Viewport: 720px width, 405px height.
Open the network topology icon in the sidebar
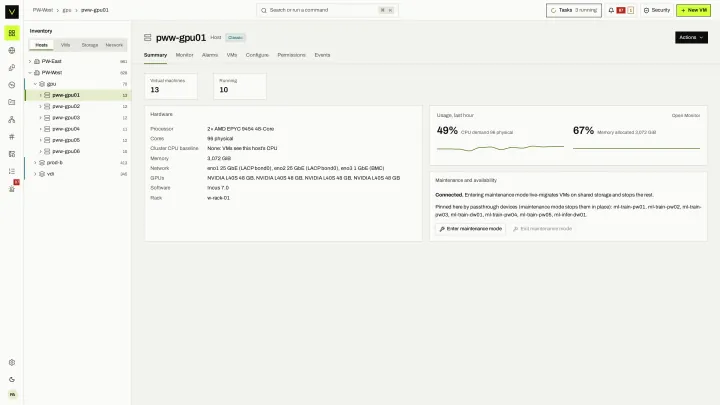click(12, 119)
